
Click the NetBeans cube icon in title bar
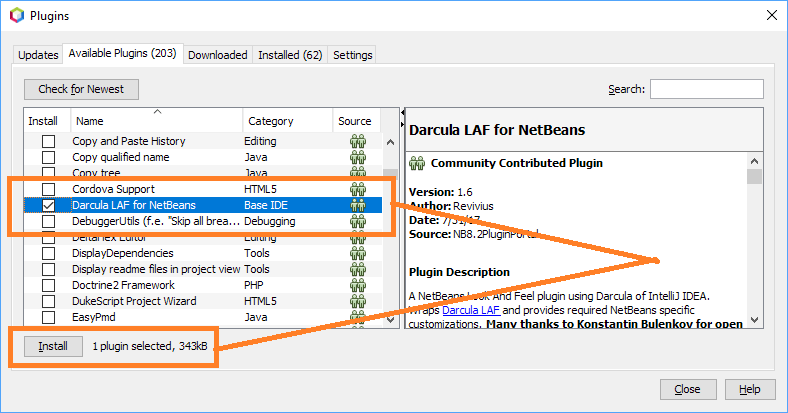pyautogui.click(x=17, y=16)
